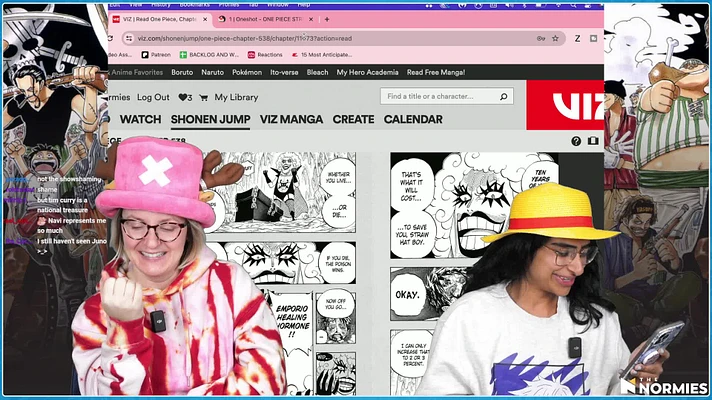Open the BACKLOG AND W... bookmark

click(209, 55)
